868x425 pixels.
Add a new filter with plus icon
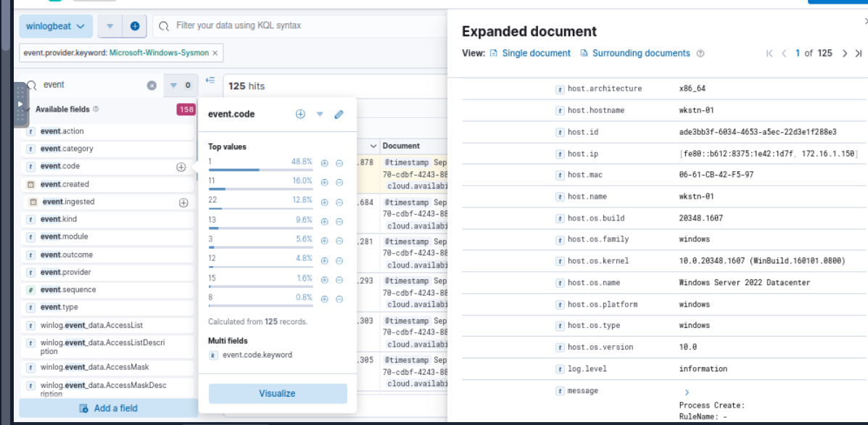pos(134,26)
